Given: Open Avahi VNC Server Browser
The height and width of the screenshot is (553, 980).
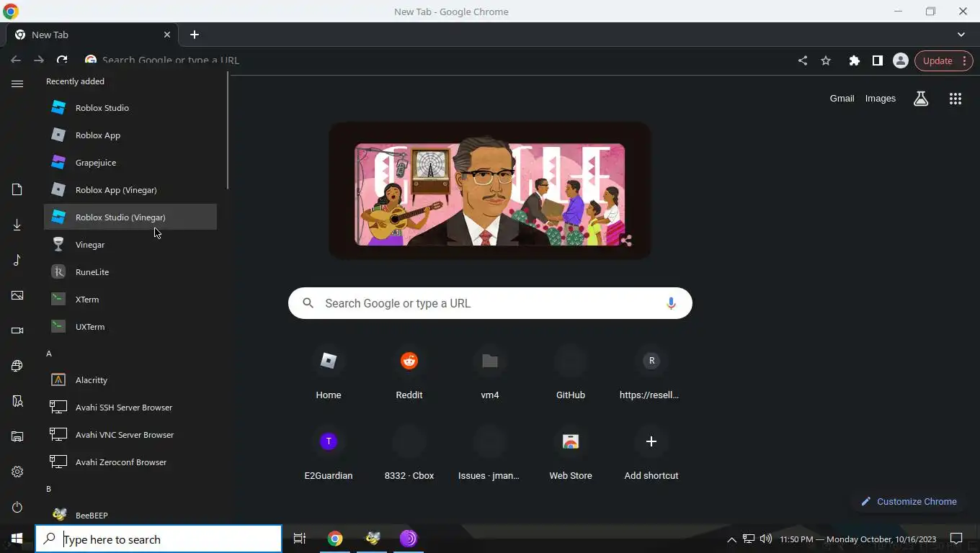Looking at the screenshot, I should [x=130, y=435].
